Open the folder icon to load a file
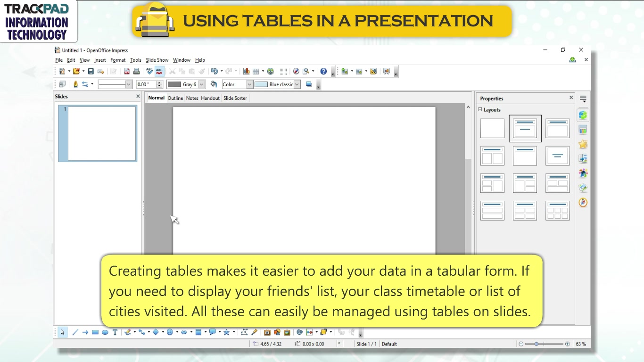 [x=76, y=72]
